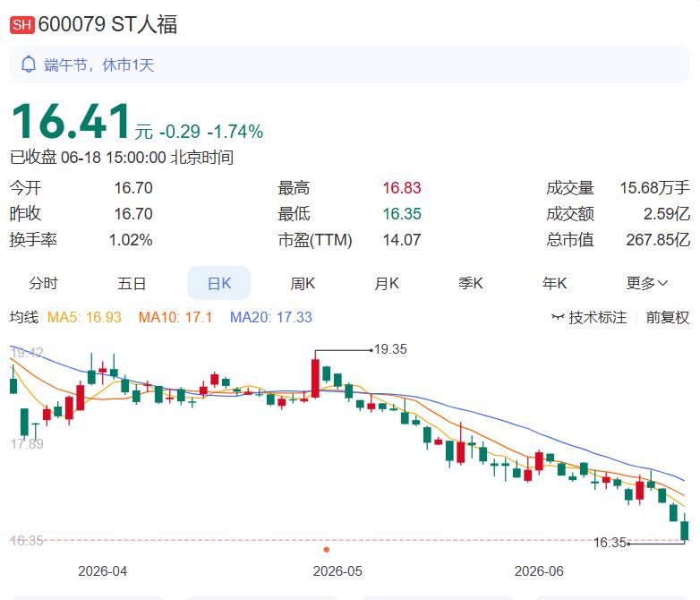Switch to the 五日 five-day tab
Screen dimensions: 700x600
tap(132, 283)
